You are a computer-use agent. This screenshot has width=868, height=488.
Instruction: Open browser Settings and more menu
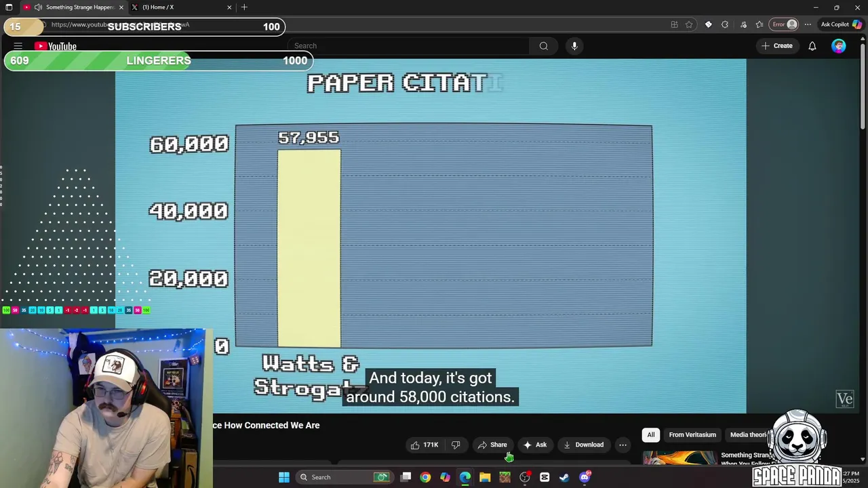coord(808,24)
